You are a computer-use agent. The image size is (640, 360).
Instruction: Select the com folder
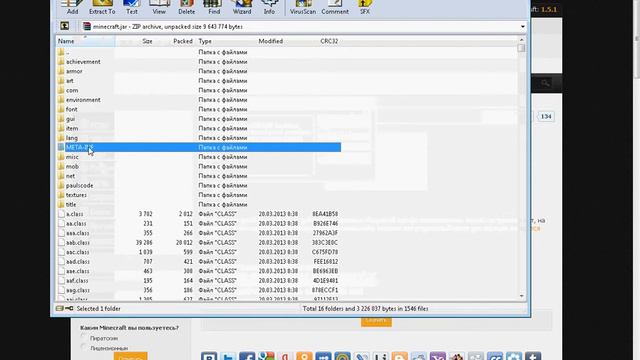(199, 90)
